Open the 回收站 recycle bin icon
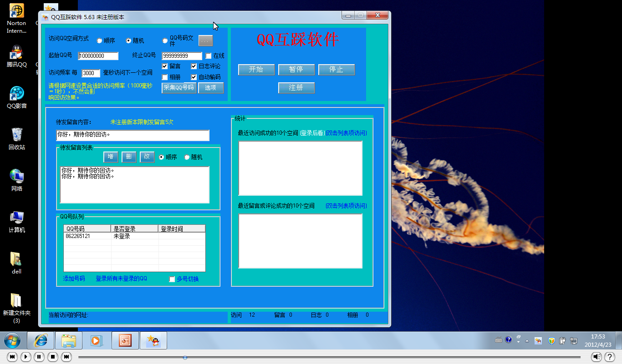Image resolution: width=622 pixels, height=364 pixels. [17, 139]
